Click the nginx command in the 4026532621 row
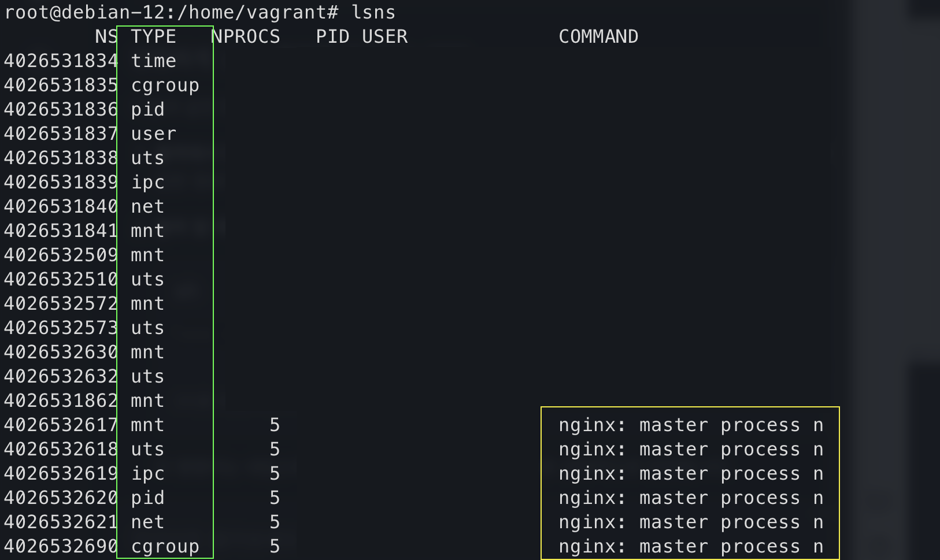Image resolution: width=940 pixels, height=560 pixels. point(690,522)
